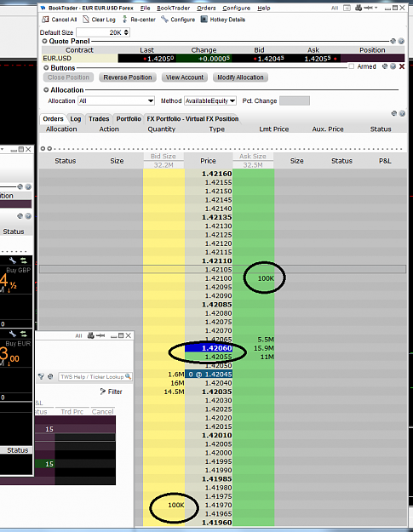Open the Method dropdown showing AvailableEquity

[x=210, y=100]
